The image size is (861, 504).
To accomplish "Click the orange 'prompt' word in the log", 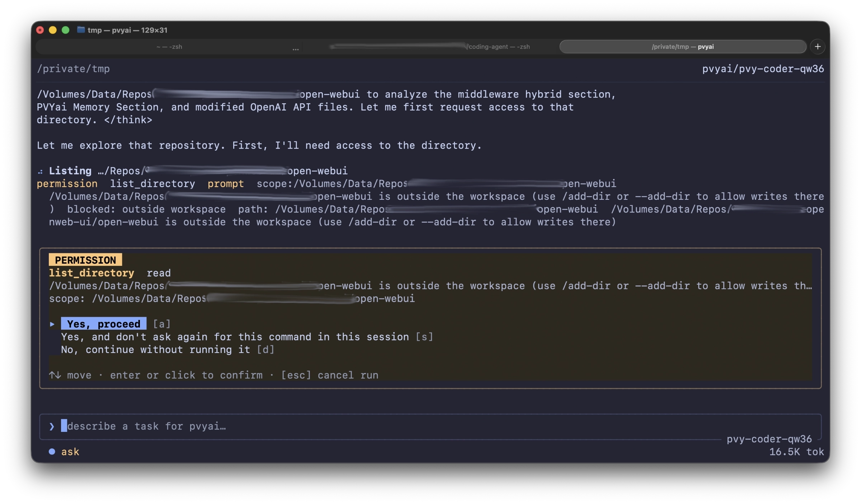I will coord(226,184).
